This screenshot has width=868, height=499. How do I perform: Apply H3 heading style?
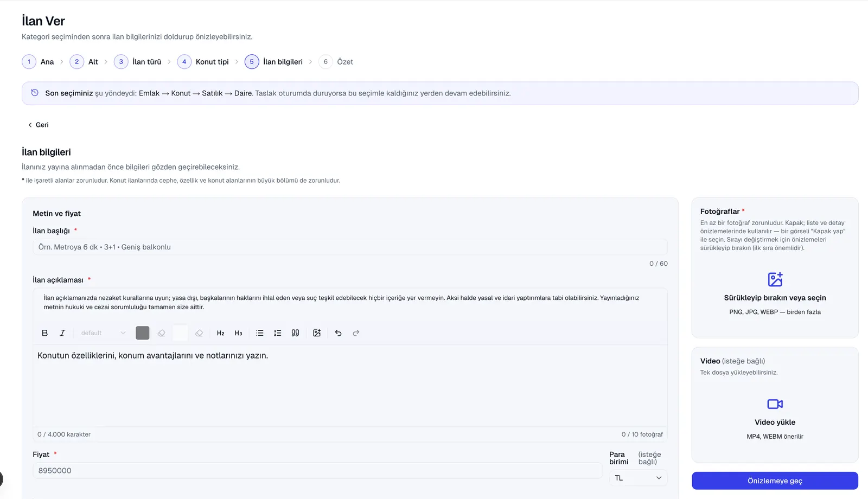[x=238, y=333]
